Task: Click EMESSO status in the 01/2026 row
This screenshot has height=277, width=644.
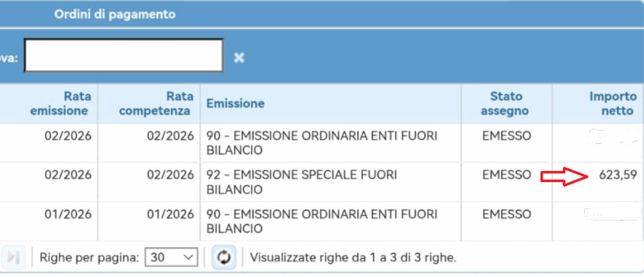Action: click(x=506, y=214)
